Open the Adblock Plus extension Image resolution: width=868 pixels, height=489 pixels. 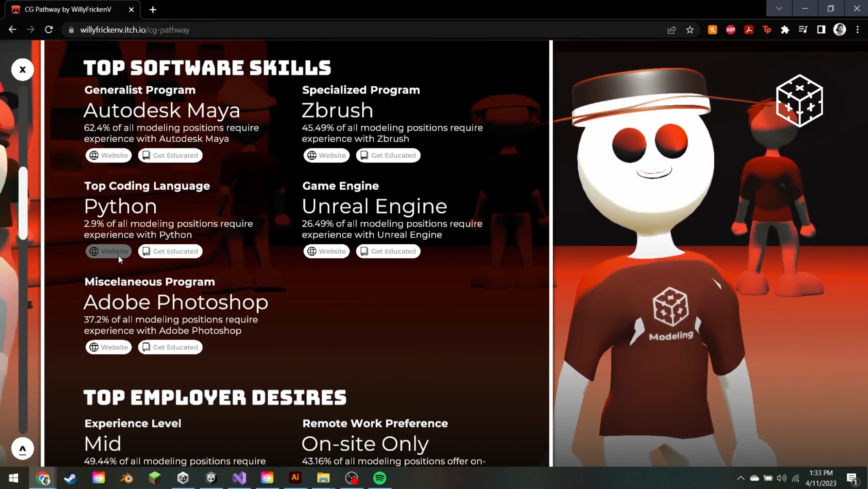pyautogui.click(x=730, y=30)
